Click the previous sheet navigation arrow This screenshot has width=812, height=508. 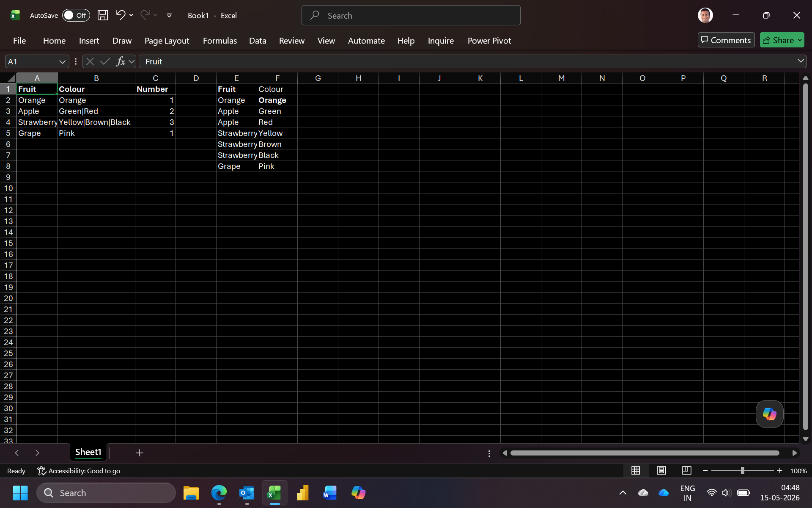click(x=17, y=453)
